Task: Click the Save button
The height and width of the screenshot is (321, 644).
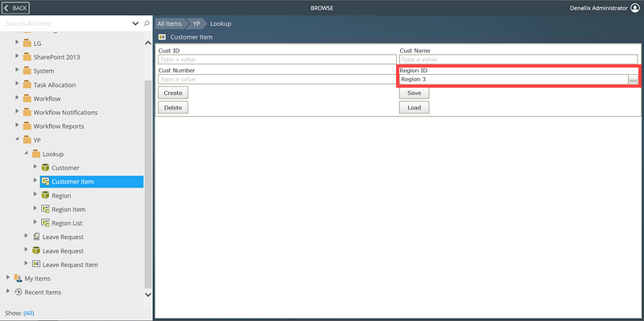Action: [x=414, y=93]
